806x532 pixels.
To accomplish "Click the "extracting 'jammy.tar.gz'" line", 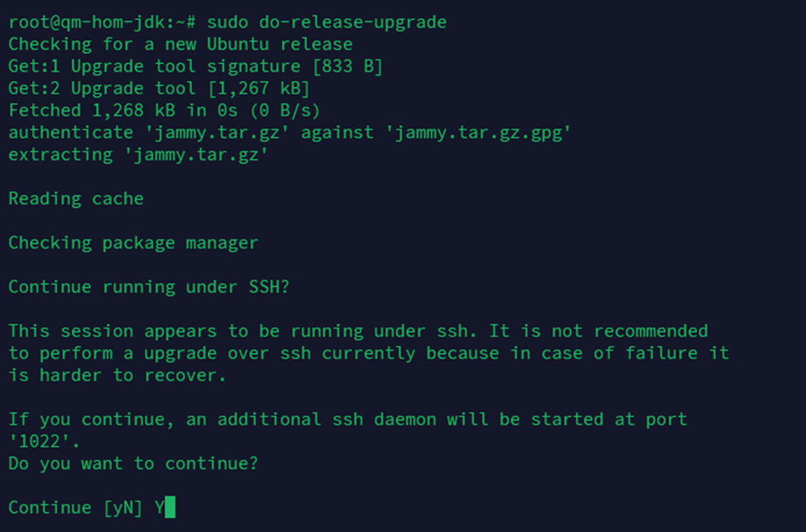I will point(138,155).
